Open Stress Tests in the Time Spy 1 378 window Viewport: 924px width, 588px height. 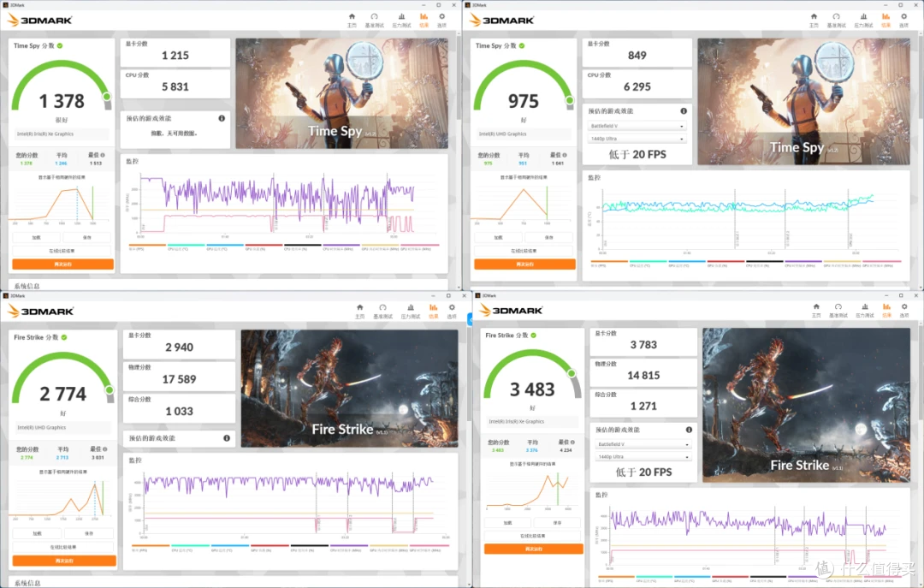pos(402,20)
